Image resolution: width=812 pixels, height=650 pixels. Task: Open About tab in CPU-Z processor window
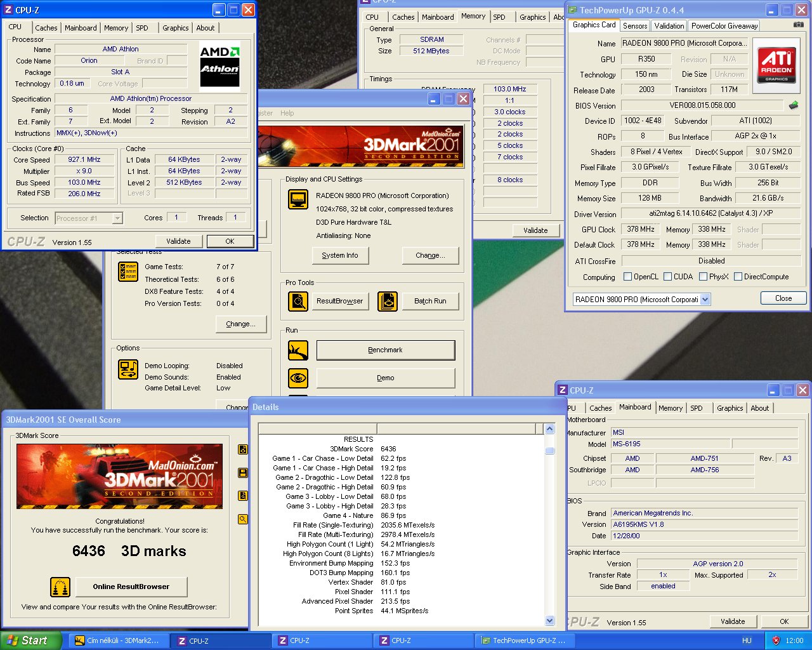(205, 28)
